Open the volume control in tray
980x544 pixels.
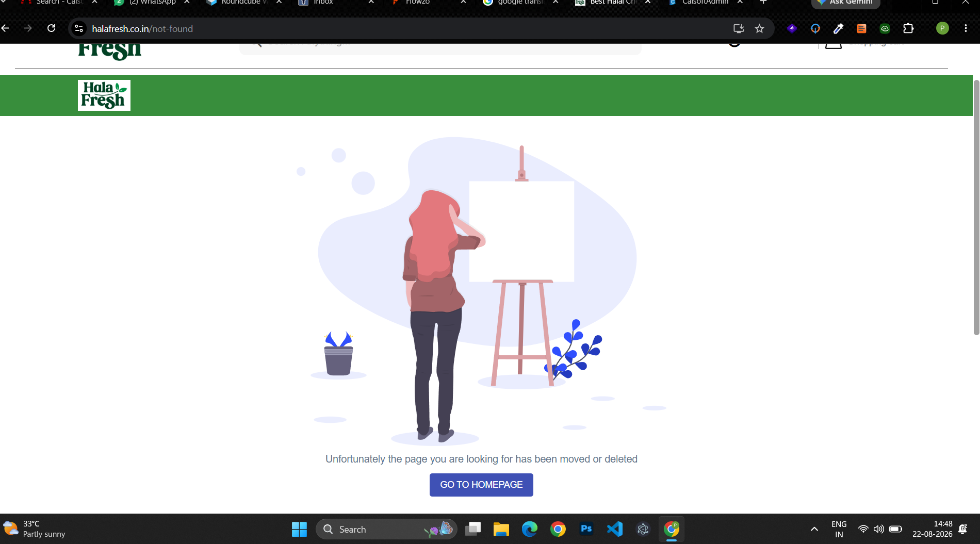[x=879, y=529]
